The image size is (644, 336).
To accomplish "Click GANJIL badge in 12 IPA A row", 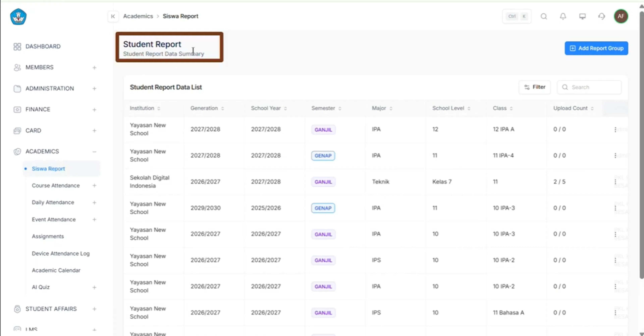I will [x=323, y=130].
